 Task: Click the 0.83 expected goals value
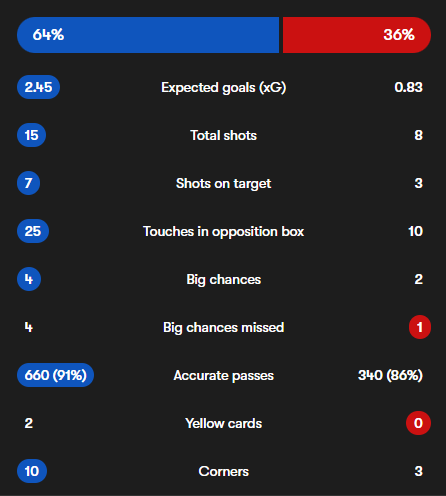[409, 87]
